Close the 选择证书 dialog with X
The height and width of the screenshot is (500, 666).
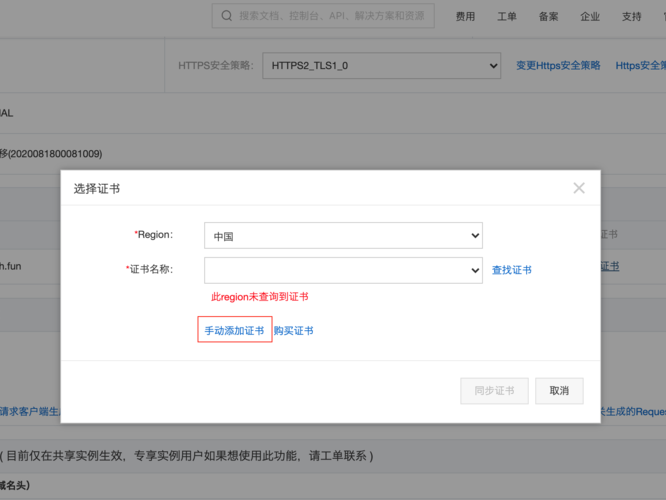(x=579, y=188)
